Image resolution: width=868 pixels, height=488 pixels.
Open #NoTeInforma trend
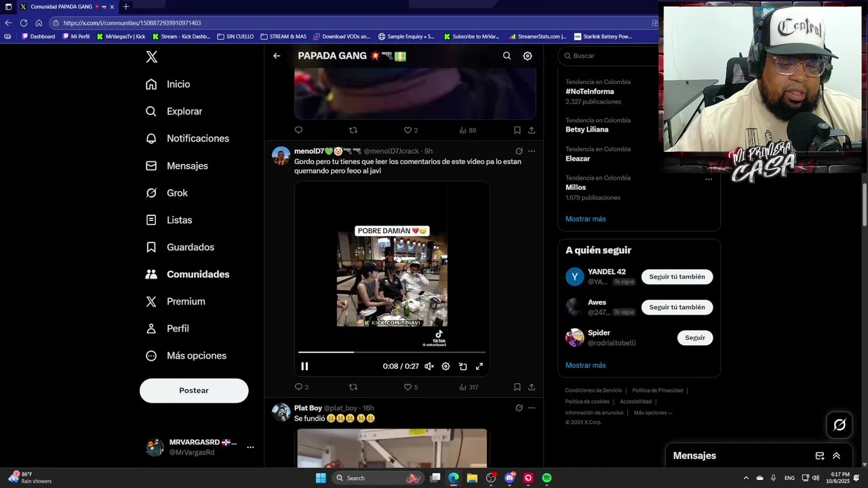[x=589, y=91]
